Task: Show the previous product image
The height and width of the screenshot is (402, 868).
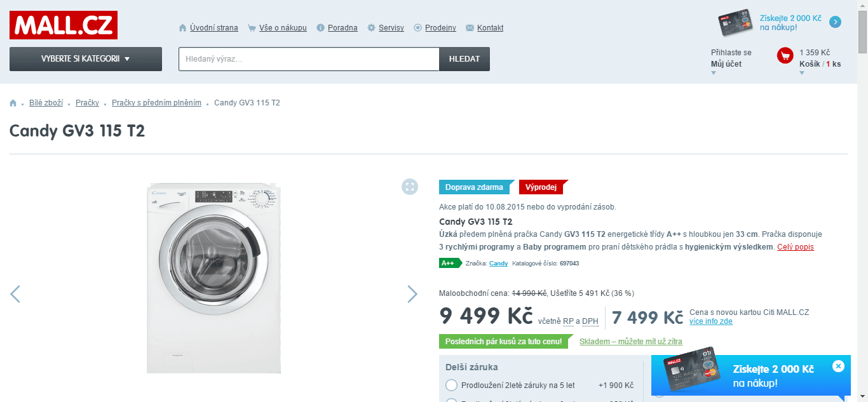Action: [x=15, y=294]
